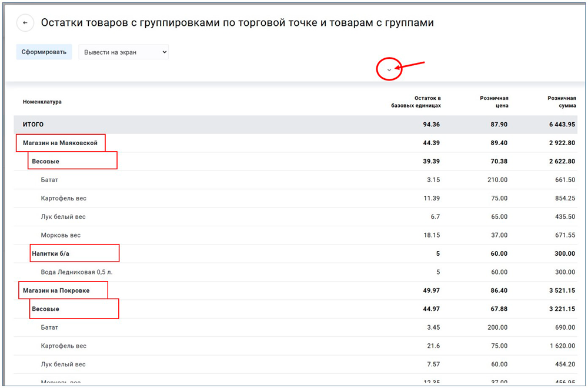
Task: Click the Вода Ледниковая 0,5 л. row
Action: click(x=76, y=272)
